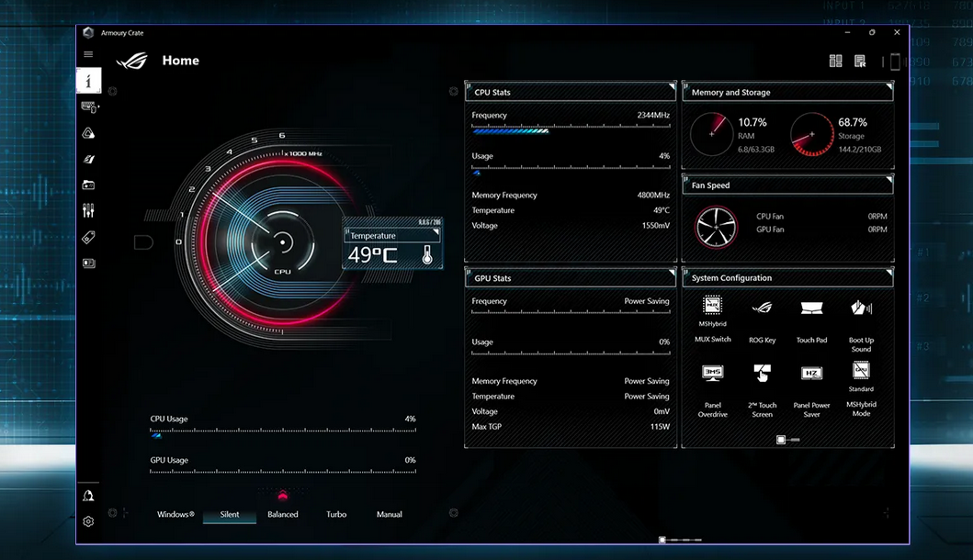The width and height of the screenshot is (973, 560).
Task: Click the 10.7% RAM percentage
Action: 752,123
